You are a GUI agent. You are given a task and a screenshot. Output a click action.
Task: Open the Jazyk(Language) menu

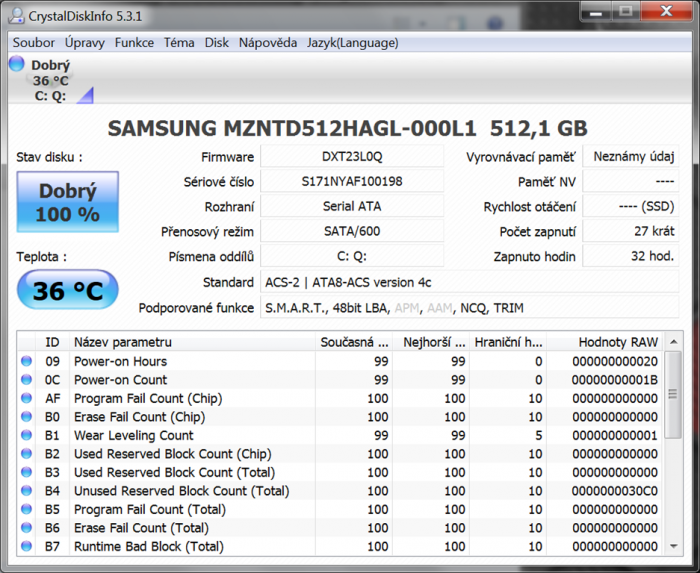pos(352,43)
